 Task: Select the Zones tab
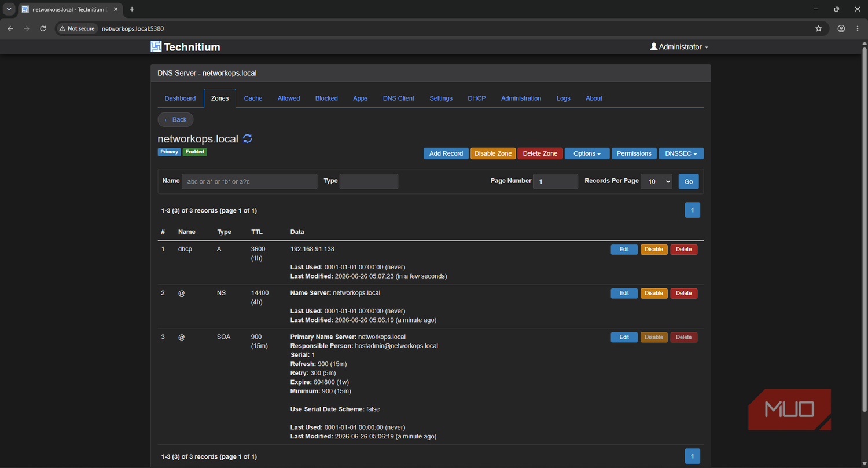tap(220, 98)
